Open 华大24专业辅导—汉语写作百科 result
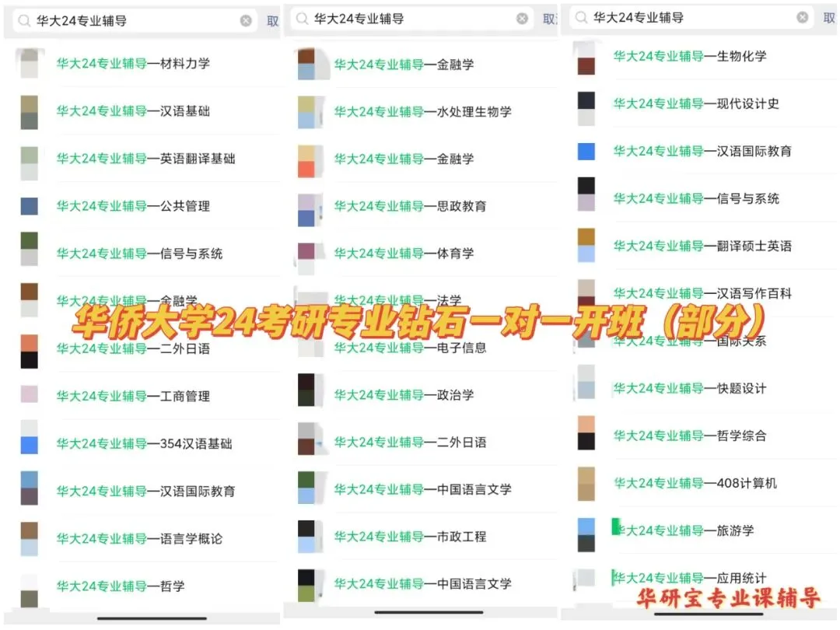Viewport: 840px width, 630px height. click(x=704, y=293)
